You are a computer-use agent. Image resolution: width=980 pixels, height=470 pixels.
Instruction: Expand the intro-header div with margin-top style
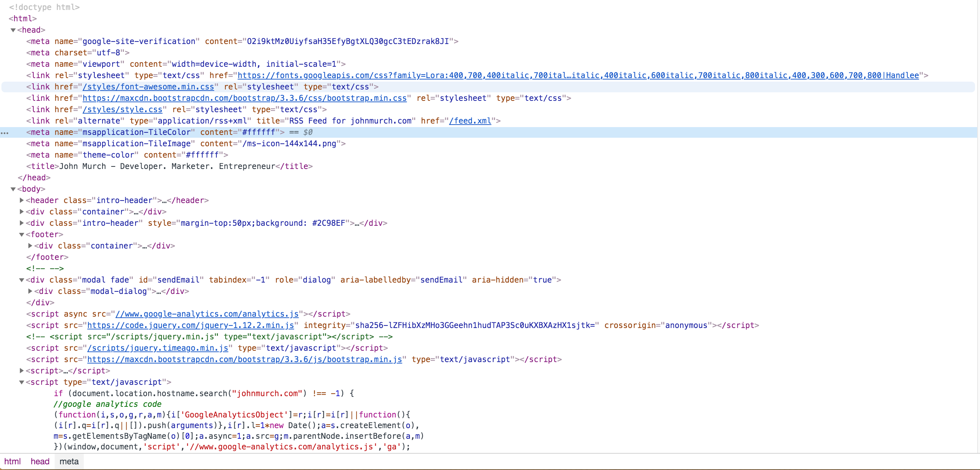(22, 223)
